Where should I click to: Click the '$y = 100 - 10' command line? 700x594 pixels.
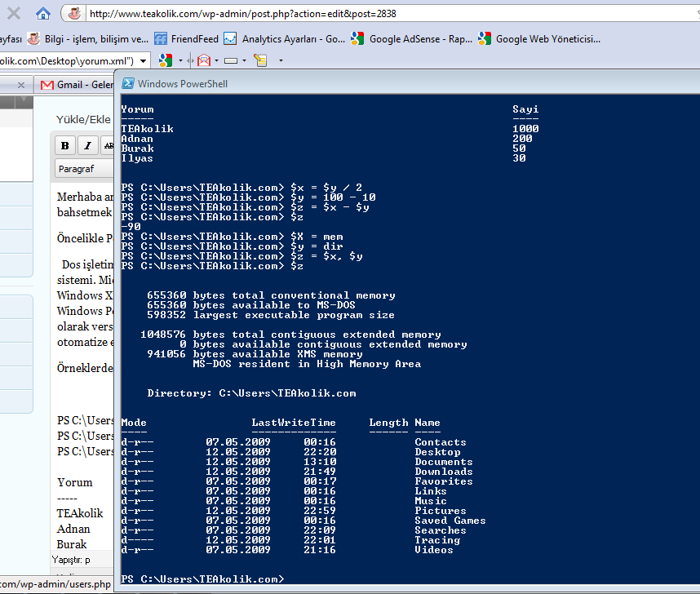click(248, 197)
